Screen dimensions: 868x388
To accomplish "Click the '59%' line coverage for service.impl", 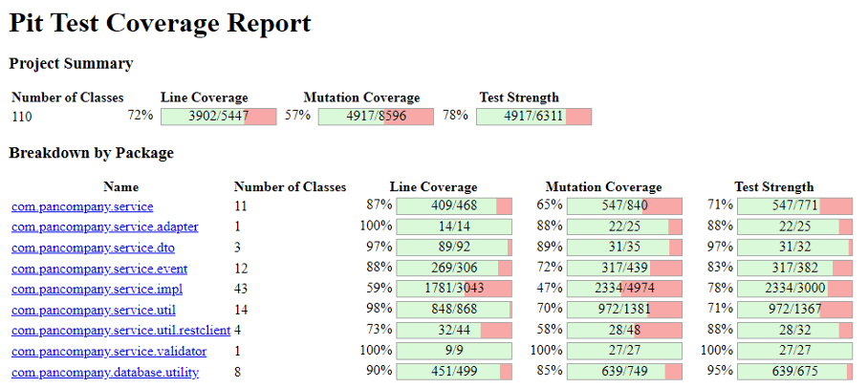I will point(380,288).
